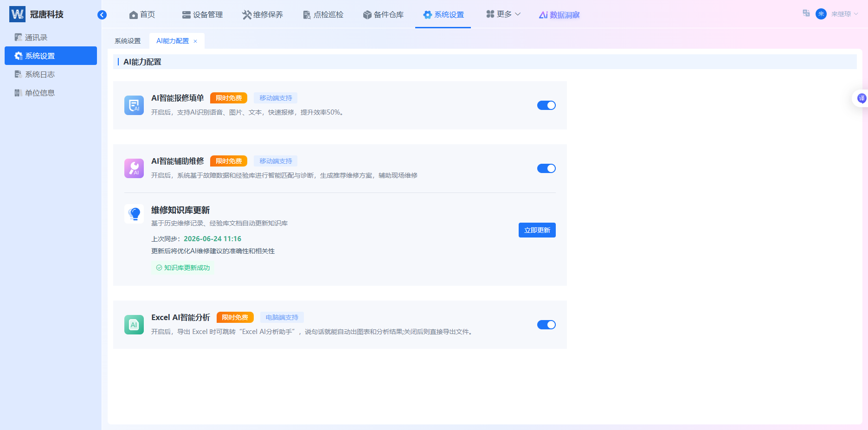Screen dimensions: 868x430
Task: Click the 通讯录 sidebar icon
Action: pos(18,37)
